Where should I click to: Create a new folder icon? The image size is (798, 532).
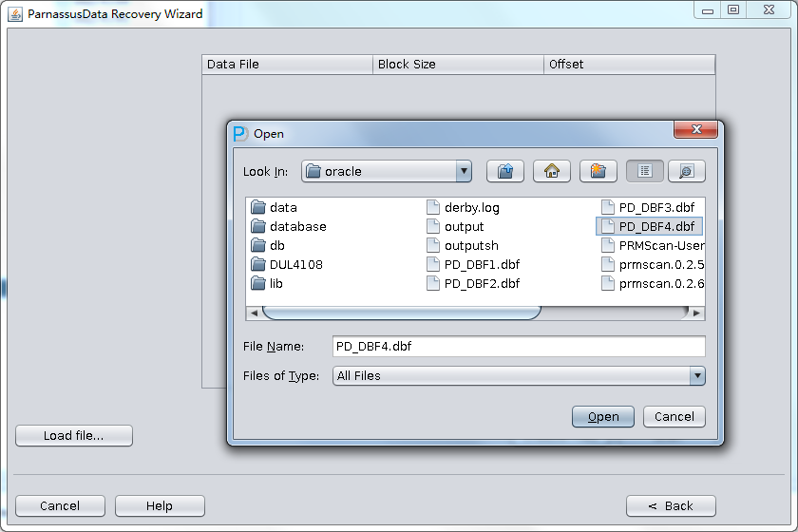click(598, 171)
